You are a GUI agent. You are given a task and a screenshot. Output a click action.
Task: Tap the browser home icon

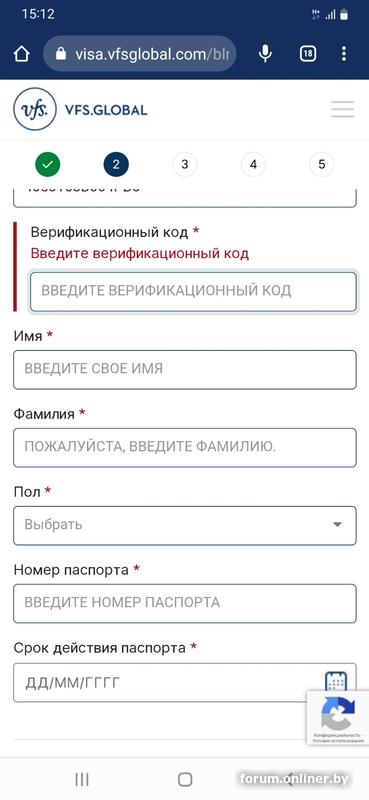click(21, 54)
